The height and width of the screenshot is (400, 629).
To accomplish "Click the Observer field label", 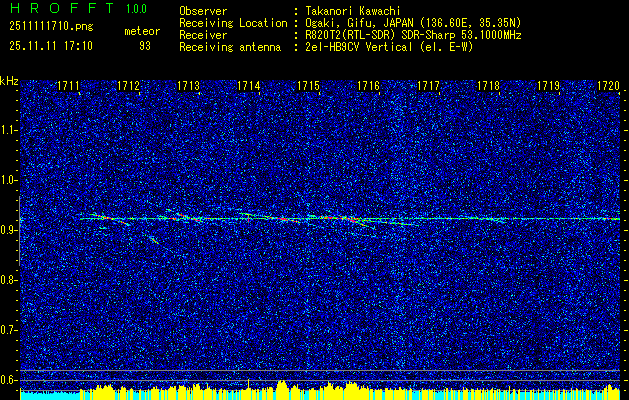I will coord(203,11).
